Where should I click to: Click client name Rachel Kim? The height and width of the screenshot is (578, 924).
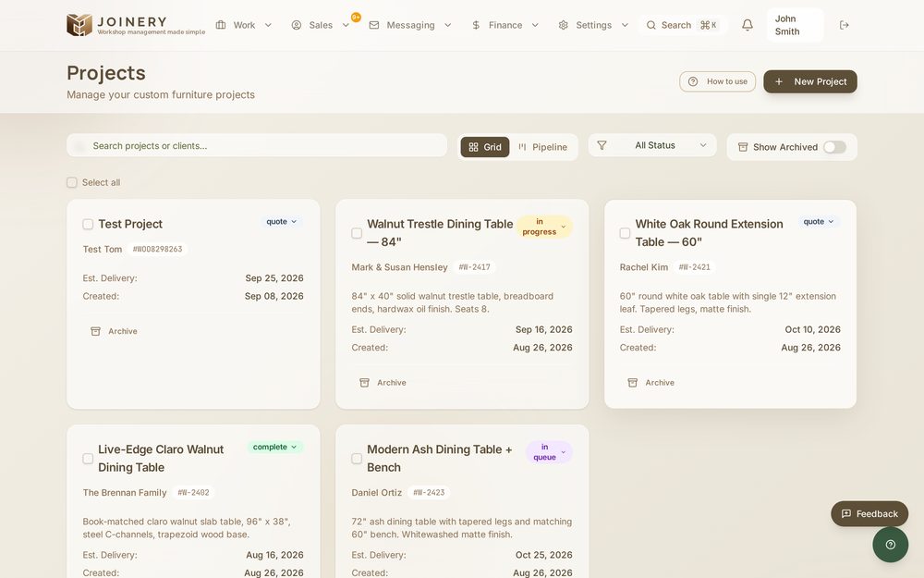(x=643, y=267)
